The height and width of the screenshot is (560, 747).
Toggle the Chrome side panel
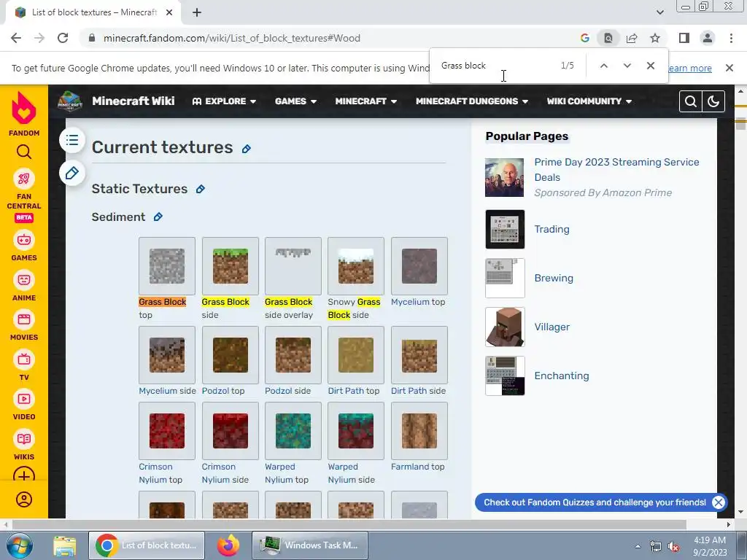tap(684, 38)
